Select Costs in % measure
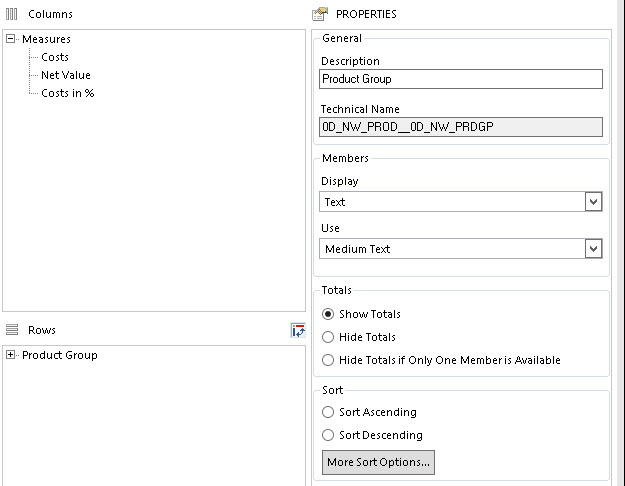The image size is (625, 486). [68, 93]
